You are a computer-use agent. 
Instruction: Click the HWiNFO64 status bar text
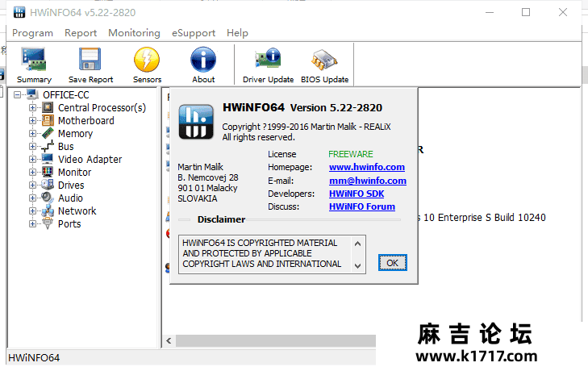pos(34,358)
